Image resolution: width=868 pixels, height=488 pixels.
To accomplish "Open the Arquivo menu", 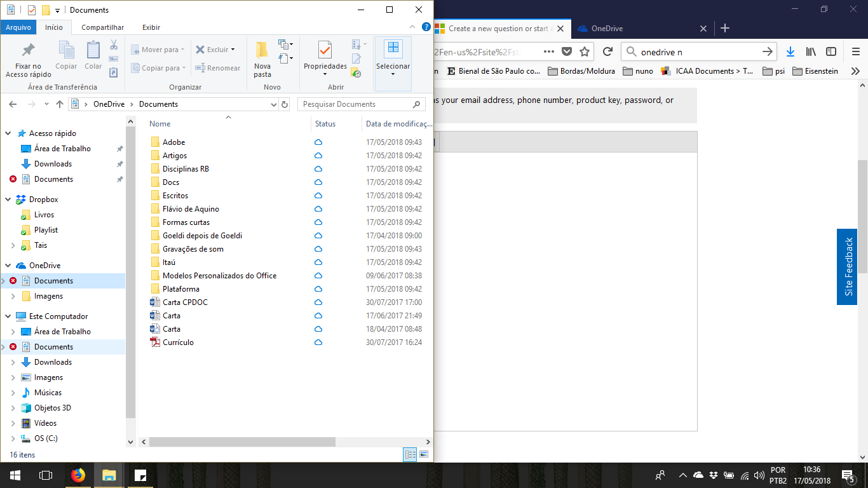I will click(18, 27).
